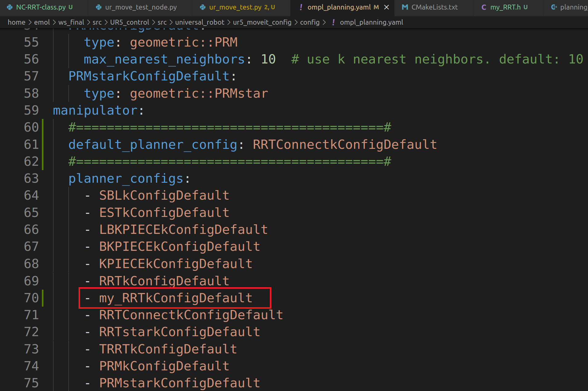Open the universal_robot breadcrumb dropdown
The height and width of the screenshot is (391, 588).
click(x=199, y=22)
